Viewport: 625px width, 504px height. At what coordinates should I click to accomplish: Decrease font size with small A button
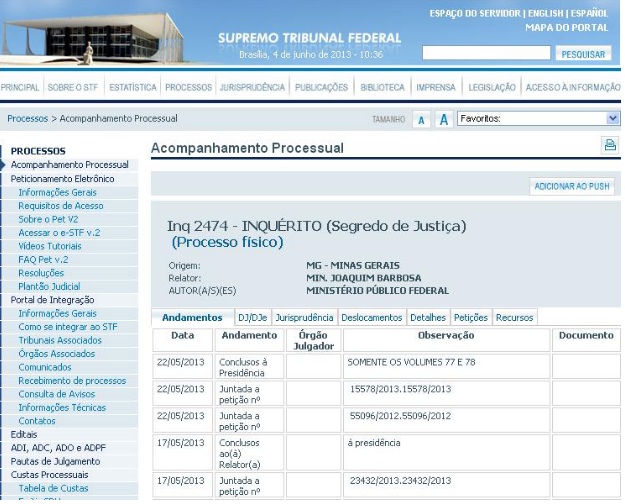click(x=421, y=120)
